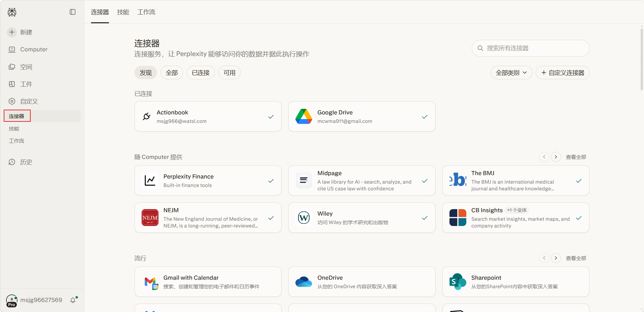Toggle Midpage checkmark
The height and width of the screenshot is (312, 644).
click(x=425, y=181)
